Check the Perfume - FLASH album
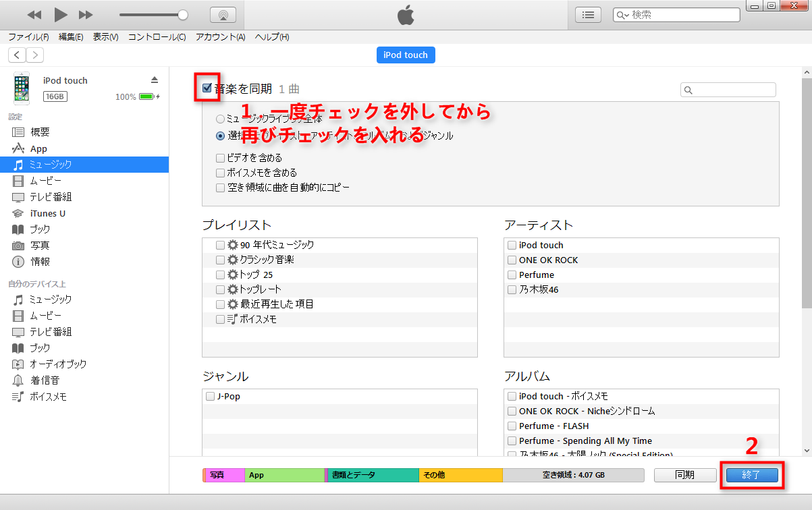 pyautogui.click(x=512, y=426)
